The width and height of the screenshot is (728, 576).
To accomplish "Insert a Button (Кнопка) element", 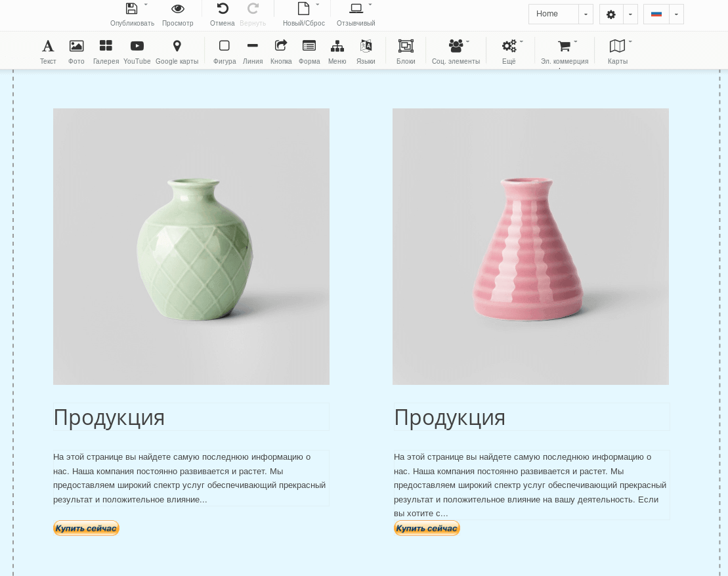I will 281,52.
